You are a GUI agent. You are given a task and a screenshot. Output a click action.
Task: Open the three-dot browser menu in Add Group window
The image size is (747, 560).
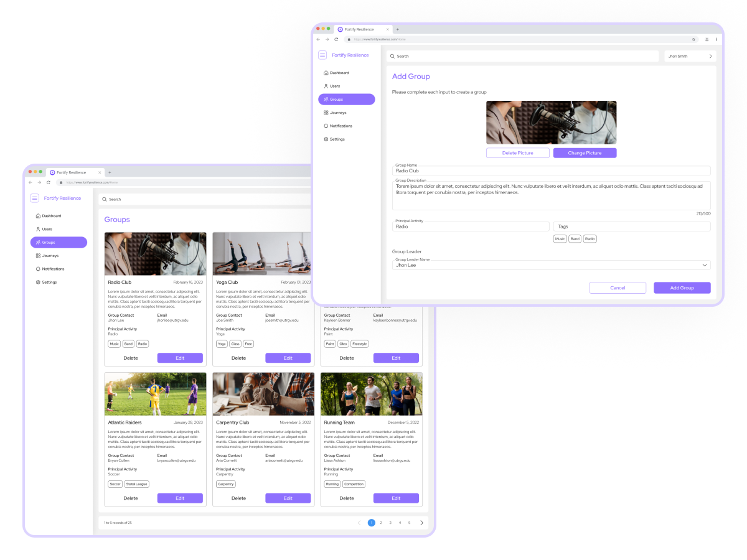[x=716, y=39]
